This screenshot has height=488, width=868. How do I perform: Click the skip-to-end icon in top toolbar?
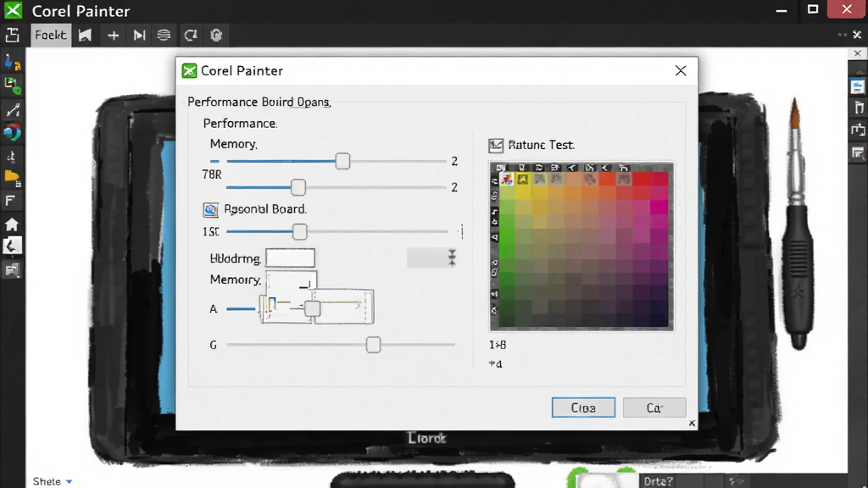click(x=139, y=36)
